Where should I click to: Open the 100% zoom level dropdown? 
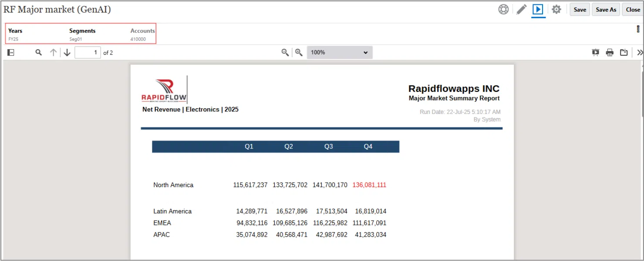point(340,53)
